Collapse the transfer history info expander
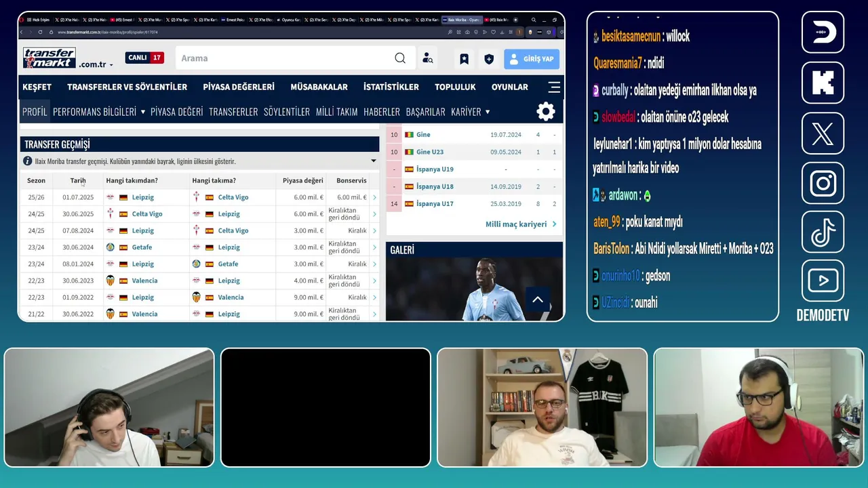This screenshot has width=868, height=488. click(x=373, y=161)
